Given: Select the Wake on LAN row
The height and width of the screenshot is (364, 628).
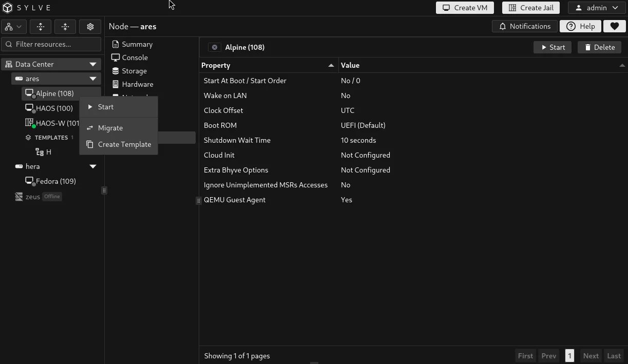Looking at the screenshot, I should coord(413,95).
